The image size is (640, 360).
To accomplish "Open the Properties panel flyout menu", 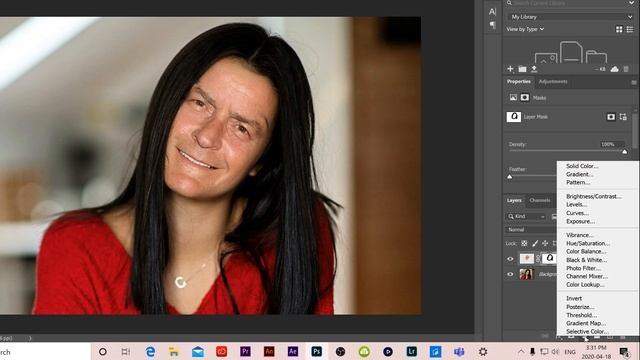I will 633,82.
